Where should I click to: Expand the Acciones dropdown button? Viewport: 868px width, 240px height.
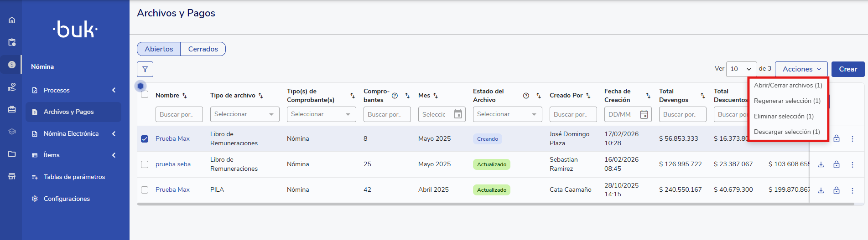click(x=801, y=69)
